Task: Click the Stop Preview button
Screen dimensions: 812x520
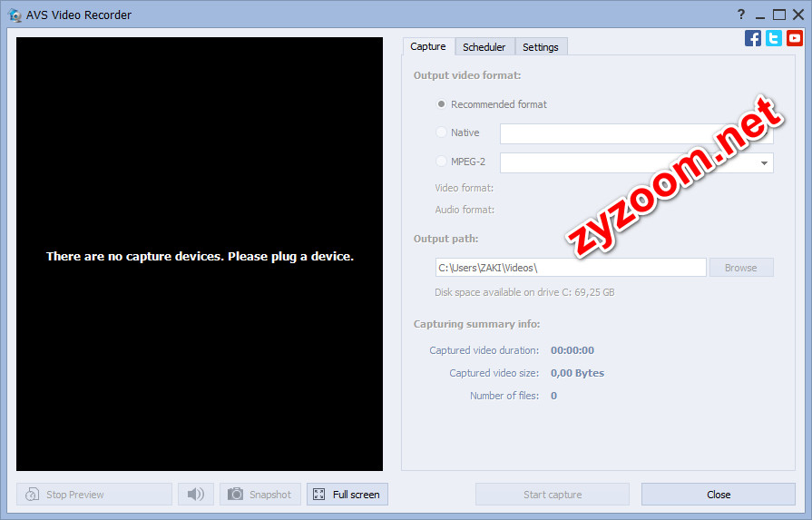Action: coord(94,494)
